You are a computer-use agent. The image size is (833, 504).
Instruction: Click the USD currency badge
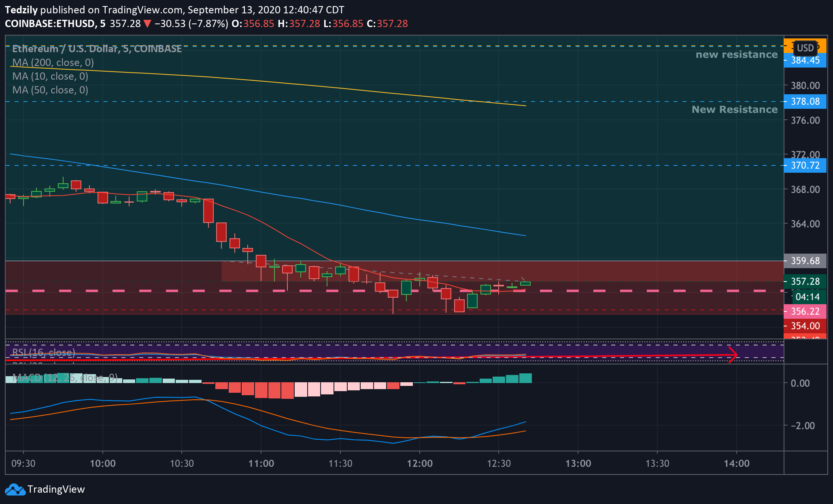pyautogui.click(x=805, y=48)
